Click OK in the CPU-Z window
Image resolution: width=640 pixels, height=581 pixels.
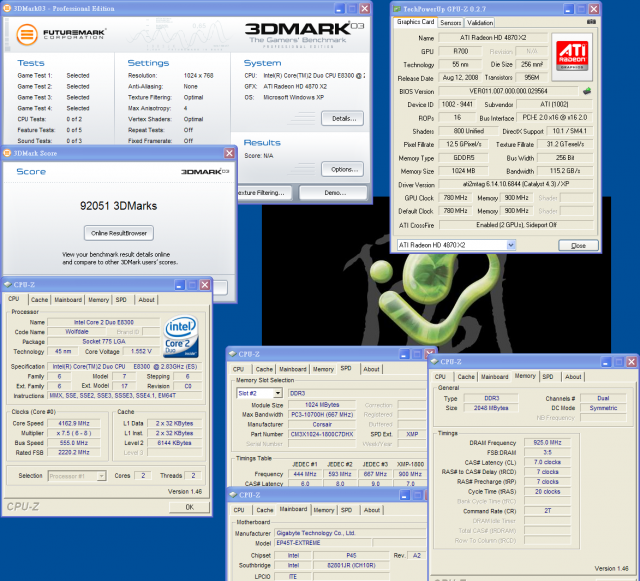click(x=189, y=507)
